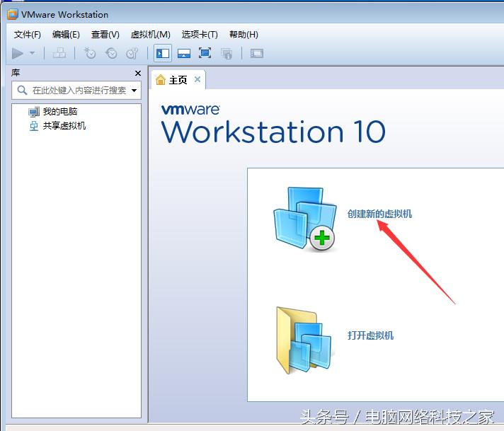Screen dimensions: 504x431
Task: Open the 查看(V) menu
Action: [x=105, y=35]
